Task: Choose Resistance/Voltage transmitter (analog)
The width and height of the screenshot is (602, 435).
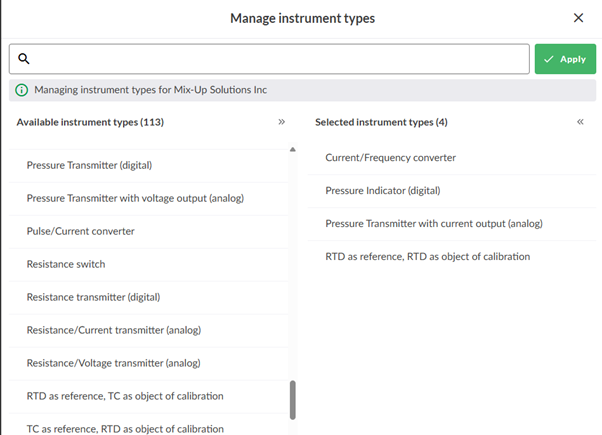Action: click(113, 363)
